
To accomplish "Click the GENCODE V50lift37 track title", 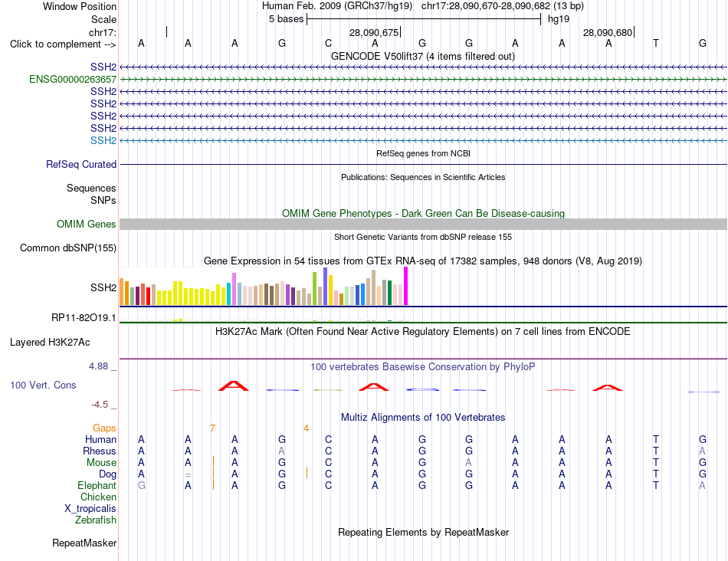I will (x=422, y=56).
